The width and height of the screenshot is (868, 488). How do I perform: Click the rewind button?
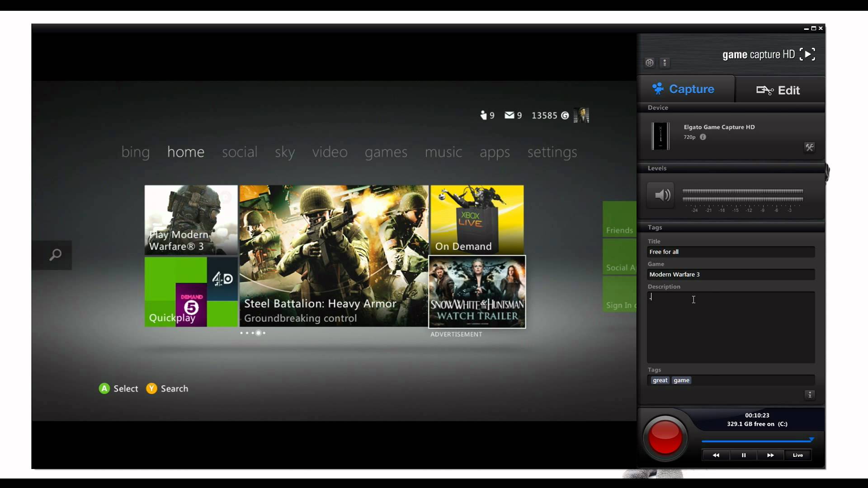716,455
